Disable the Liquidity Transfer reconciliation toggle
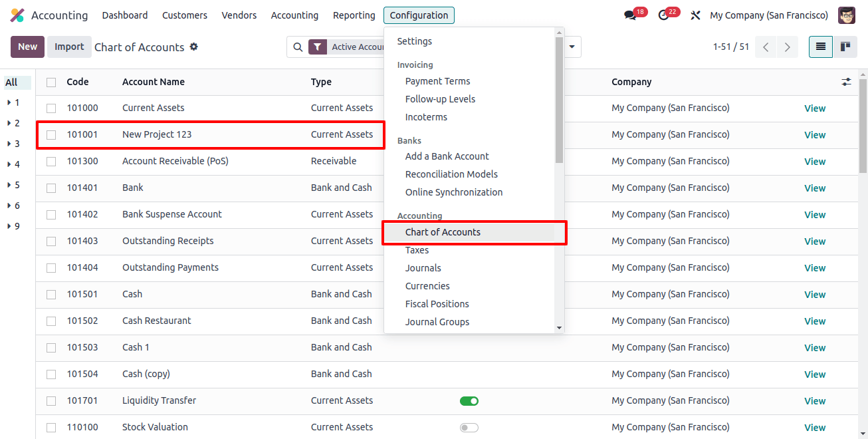The height and width of the screenshot is (439, 868). point(469,401)
